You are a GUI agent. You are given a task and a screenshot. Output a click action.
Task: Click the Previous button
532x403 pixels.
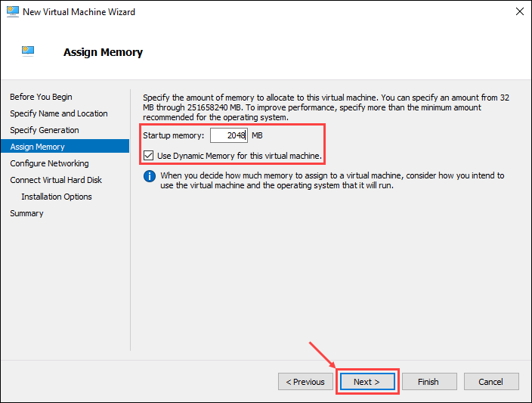pos(305,382)
